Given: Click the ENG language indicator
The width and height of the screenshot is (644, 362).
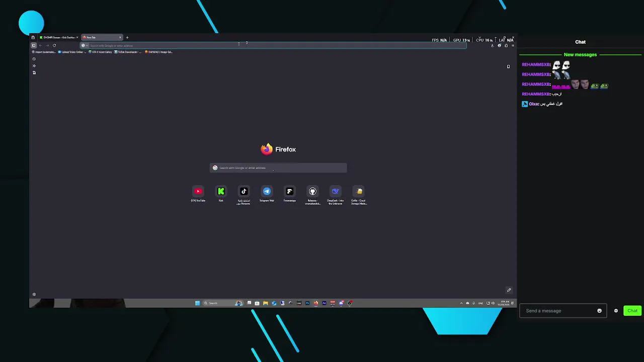Looking at the screenshot, I should pyautogui.click(x=480, y=303).
